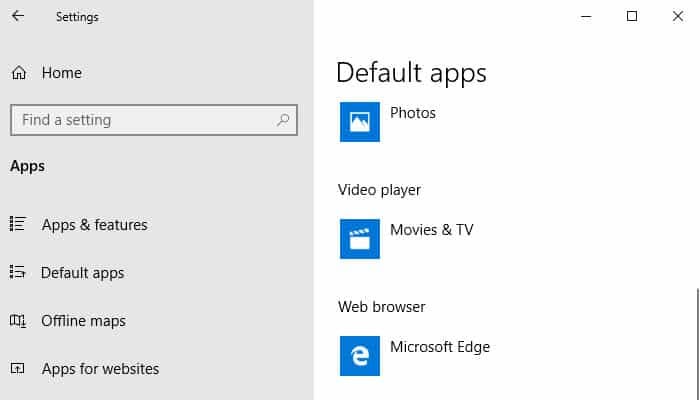Change the Microsoft Edge default browser
Image resolution: width=700 pixels, height=400 pixels.
click(440, 347)
